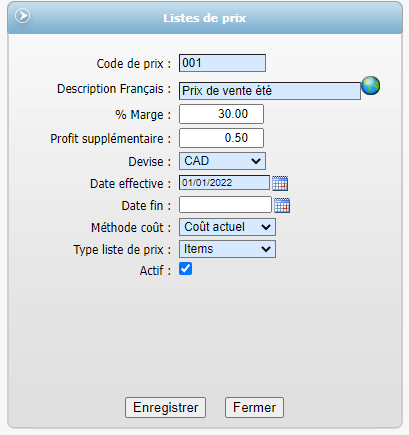The image size is (409, 435).
Task: Click the circular arrow icon in header
Action: [22, 16]
